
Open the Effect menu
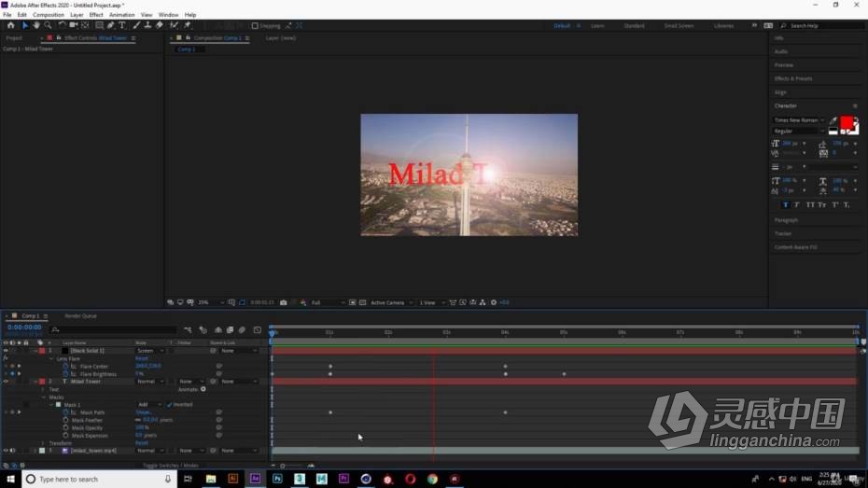96,15
